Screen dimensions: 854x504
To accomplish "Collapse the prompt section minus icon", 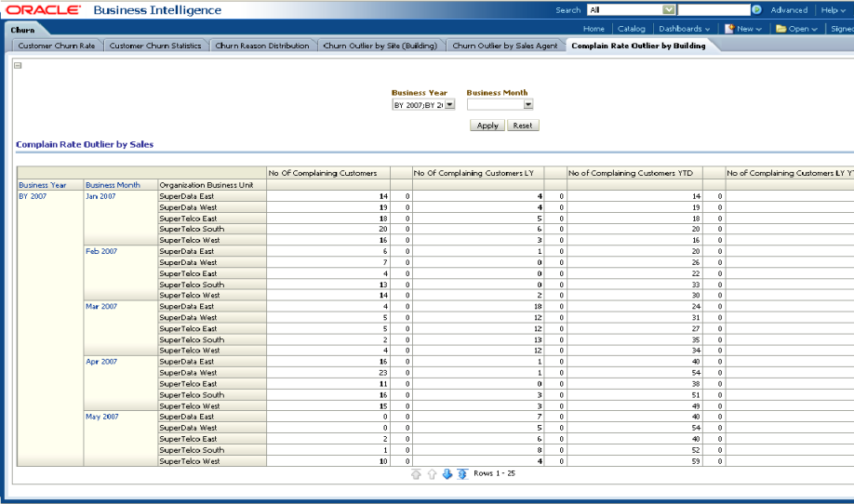I will (x=18, y=65).
